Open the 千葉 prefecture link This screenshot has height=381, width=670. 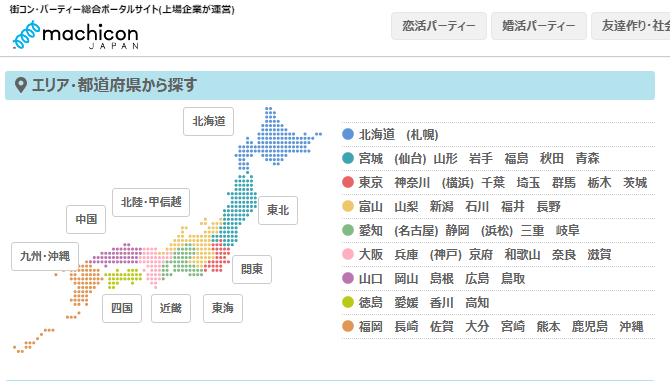493,182
